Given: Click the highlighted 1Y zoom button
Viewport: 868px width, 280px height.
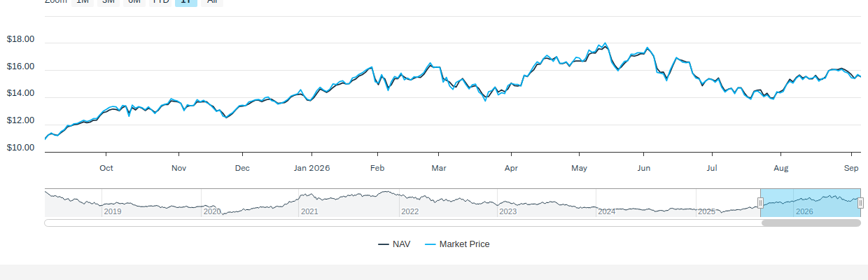Looking at the screenshot, I should coord(186,2).
